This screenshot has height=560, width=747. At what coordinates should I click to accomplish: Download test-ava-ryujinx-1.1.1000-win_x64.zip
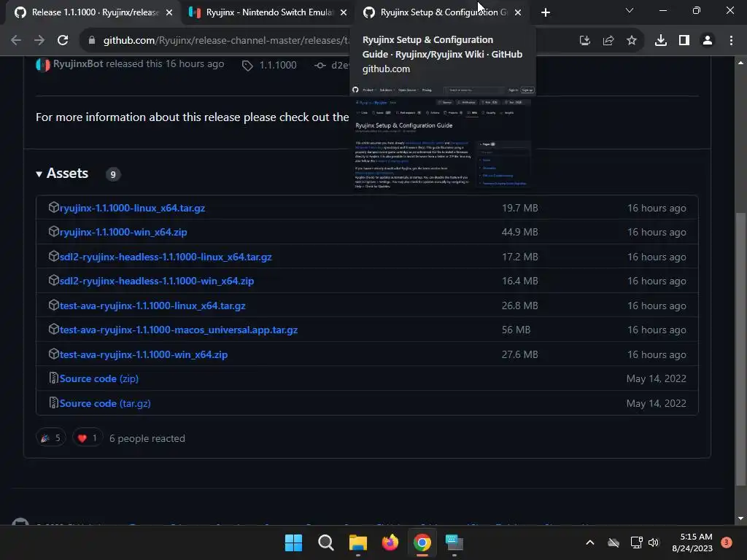144,354
